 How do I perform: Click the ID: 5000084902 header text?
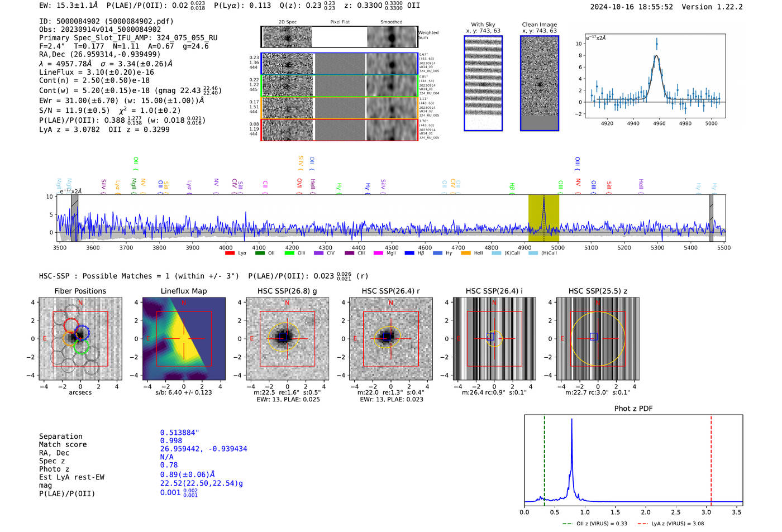(x=106, y=21)
